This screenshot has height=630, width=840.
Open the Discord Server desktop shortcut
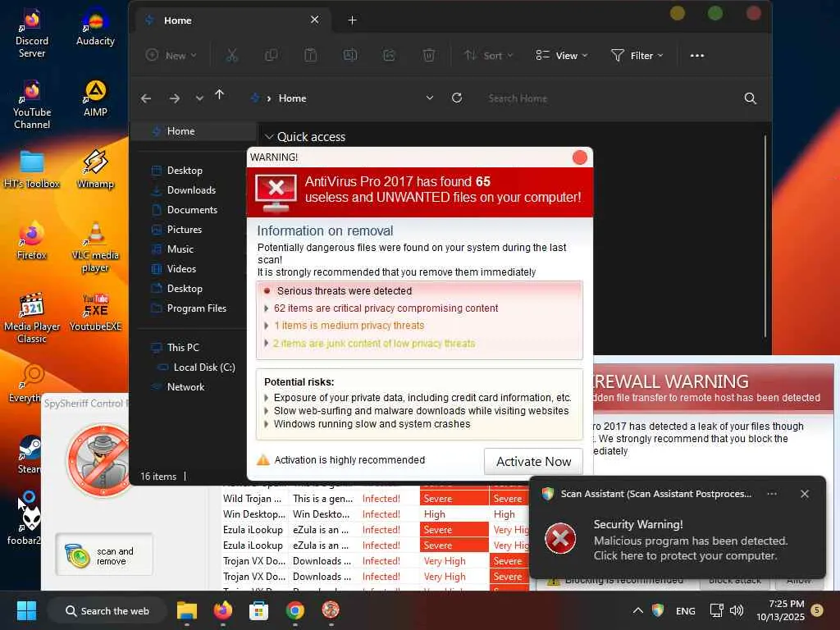point(32,33)
